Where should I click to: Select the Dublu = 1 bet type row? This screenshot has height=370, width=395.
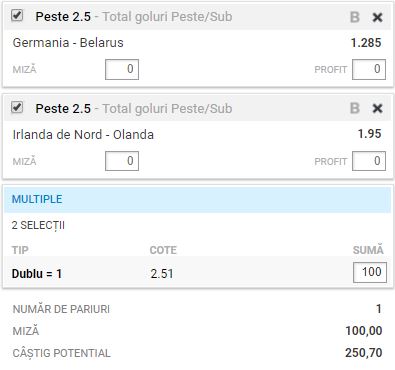coord(197,273)
